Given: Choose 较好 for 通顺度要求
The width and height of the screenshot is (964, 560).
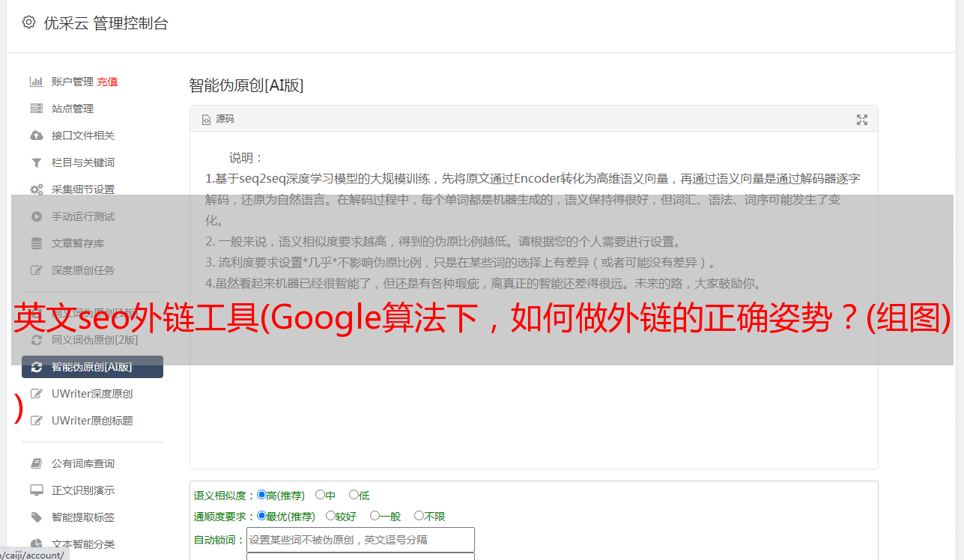Looking at the screenshot, I should point(330,516).
